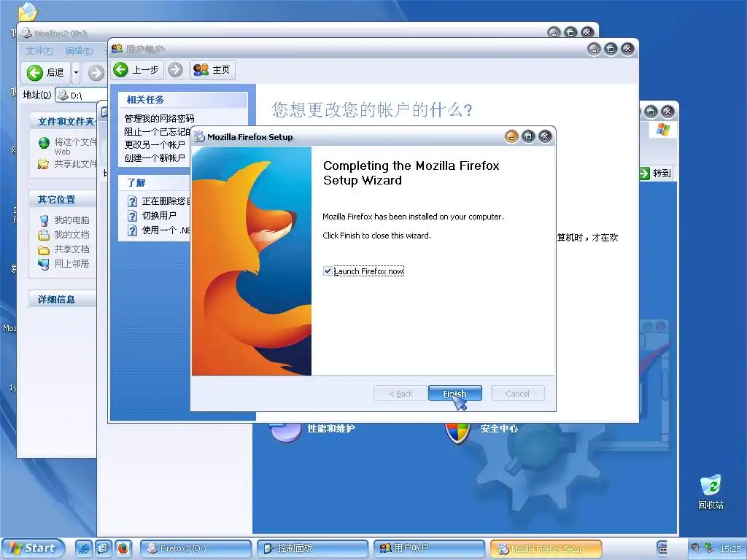Viewport: 747px width, 560px height.
Task: Switch to Mozilla Firefox Setup taskbar button
Action: tap(546, 548)
